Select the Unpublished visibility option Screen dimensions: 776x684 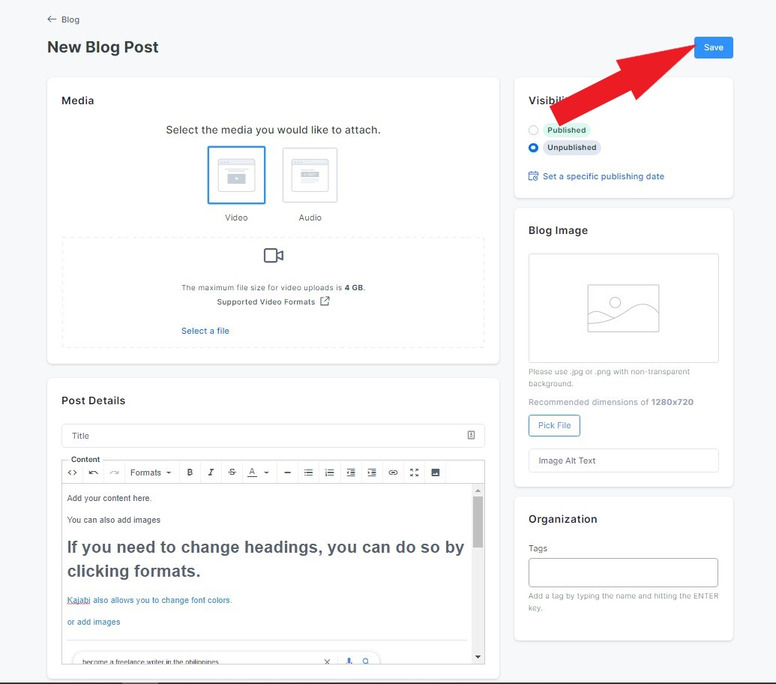(533, 147)
